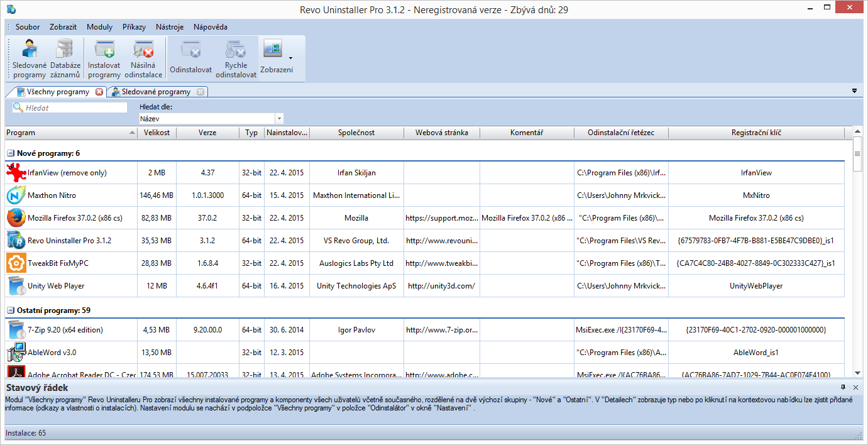Sort by Registrační klíč column header
The height and width of the screenshot is (445, 868).
pos(757,133)
